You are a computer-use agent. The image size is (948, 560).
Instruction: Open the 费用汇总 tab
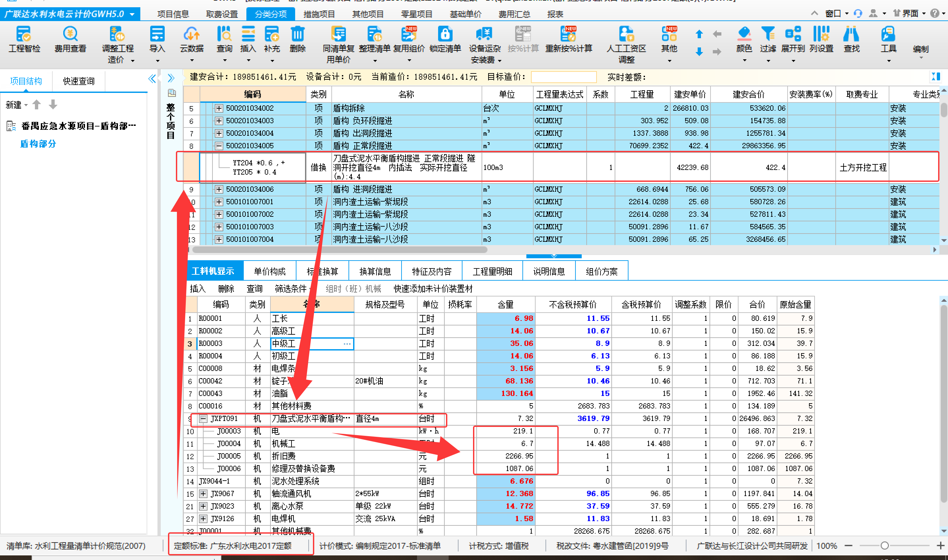click(514, 14)
